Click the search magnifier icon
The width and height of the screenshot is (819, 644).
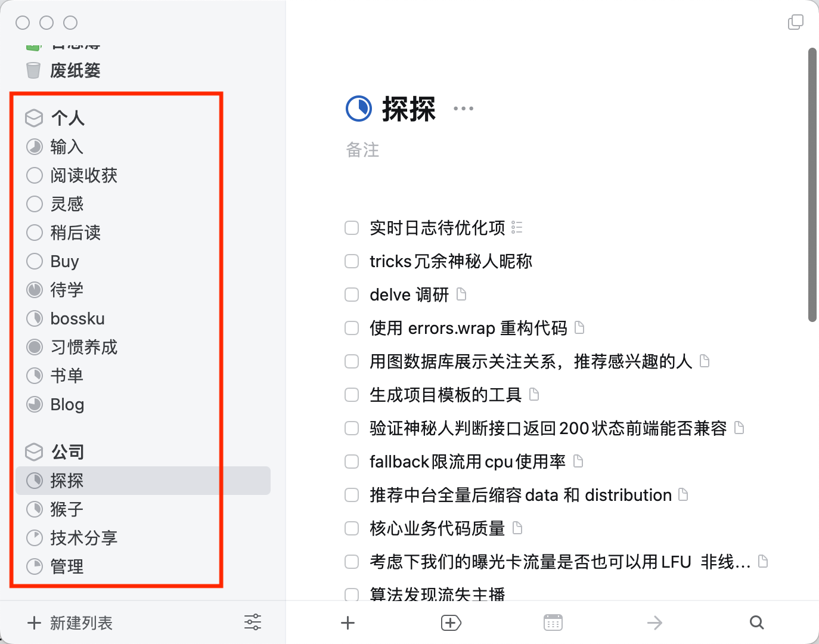coord(756,623)
